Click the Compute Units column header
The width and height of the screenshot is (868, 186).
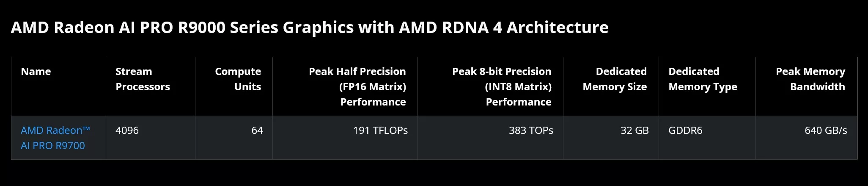click(x=238, y=79)
